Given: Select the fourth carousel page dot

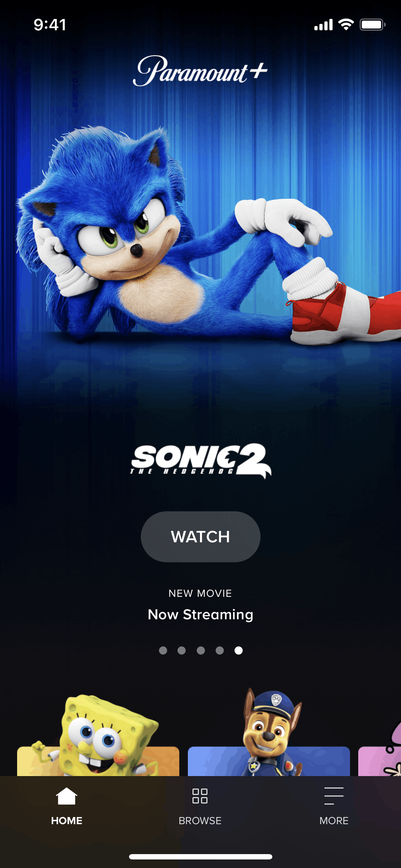Looking at the screenshot, I should coord(220,651).
